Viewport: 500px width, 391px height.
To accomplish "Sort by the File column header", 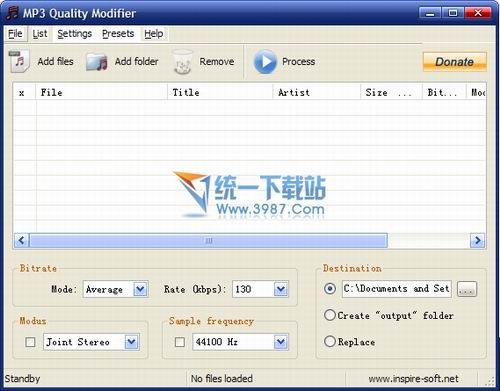I will (x=101, y=92).
